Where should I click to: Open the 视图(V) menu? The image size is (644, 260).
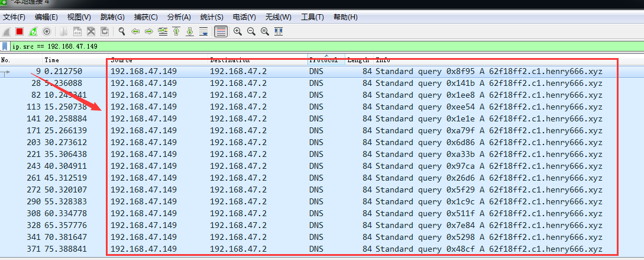click(x=79, y=17)
